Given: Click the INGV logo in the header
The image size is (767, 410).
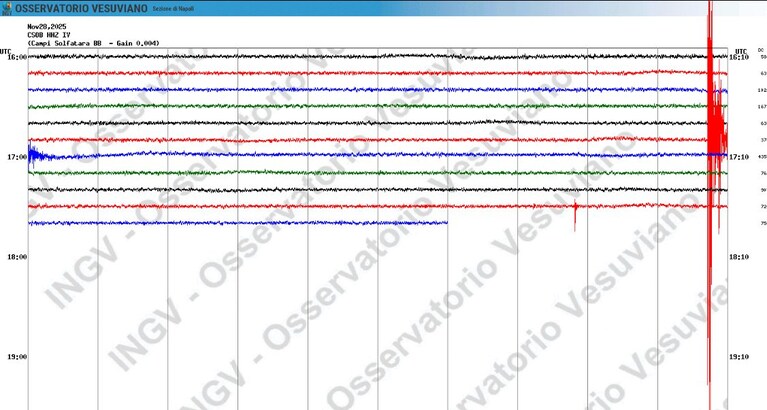Looking at the screenshot, I should [7, 8].
